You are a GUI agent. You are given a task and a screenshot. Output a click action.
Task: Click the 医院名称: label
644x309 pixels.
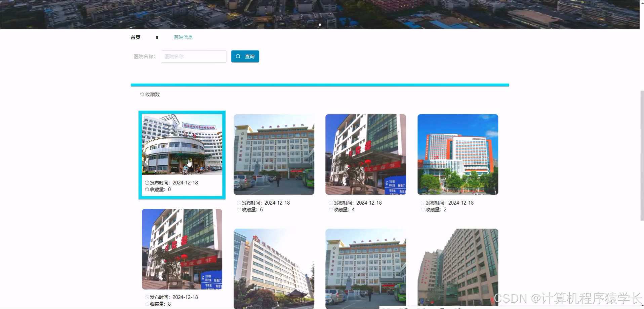tap(145, 57)
